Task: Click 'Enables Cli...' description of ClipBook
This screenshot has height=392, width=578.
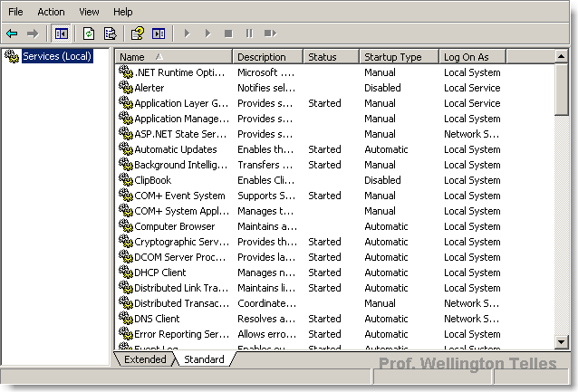Action: pyautogui.click(x=265, y=180)
